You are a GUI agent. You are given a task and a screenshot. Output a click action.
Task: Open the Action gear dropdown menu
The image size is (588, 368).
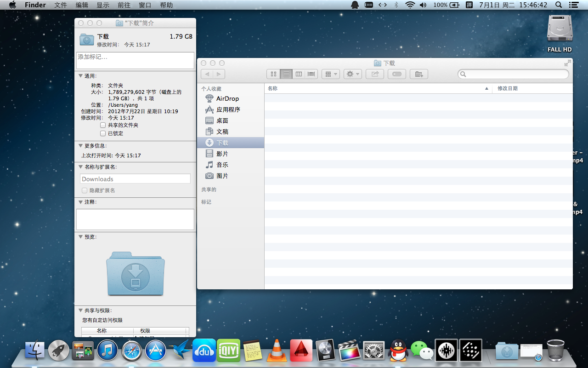coord(352,74)
